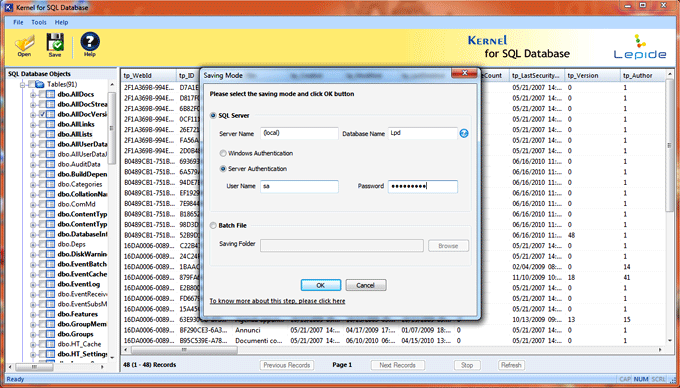
Task: Choose Server Authentication radio button
Action: click(x=223, y=169)
